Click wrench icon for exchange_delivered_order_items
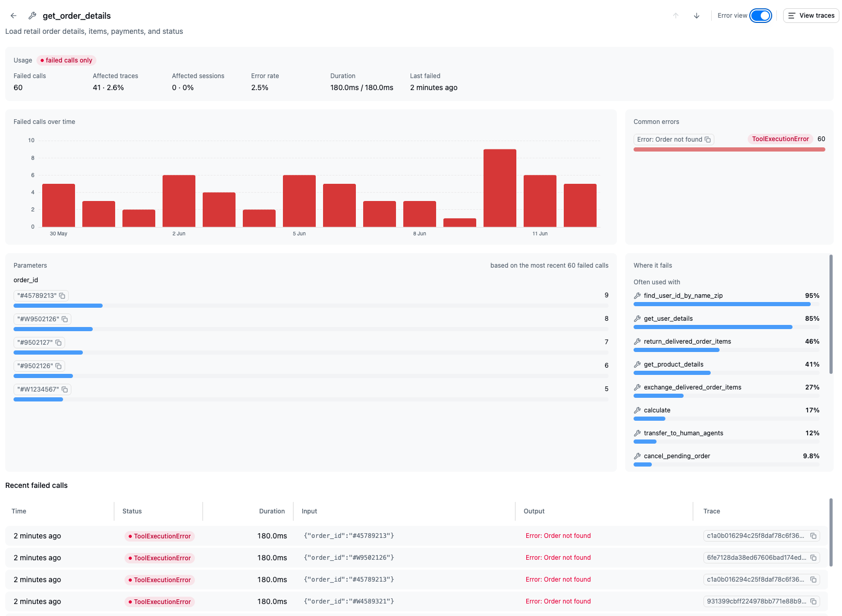The height and width of the screenshot is (616, 842). (x=637, y=387)
